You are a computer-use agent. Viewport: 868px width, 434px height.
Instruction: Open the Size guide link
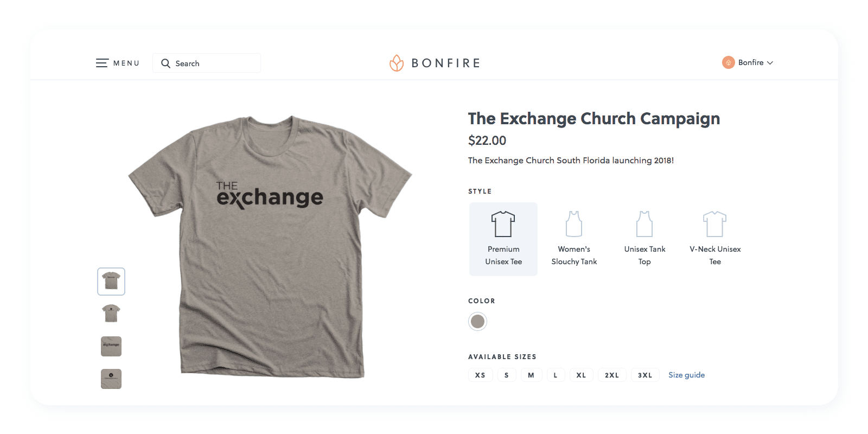click(x=686, y=375)
